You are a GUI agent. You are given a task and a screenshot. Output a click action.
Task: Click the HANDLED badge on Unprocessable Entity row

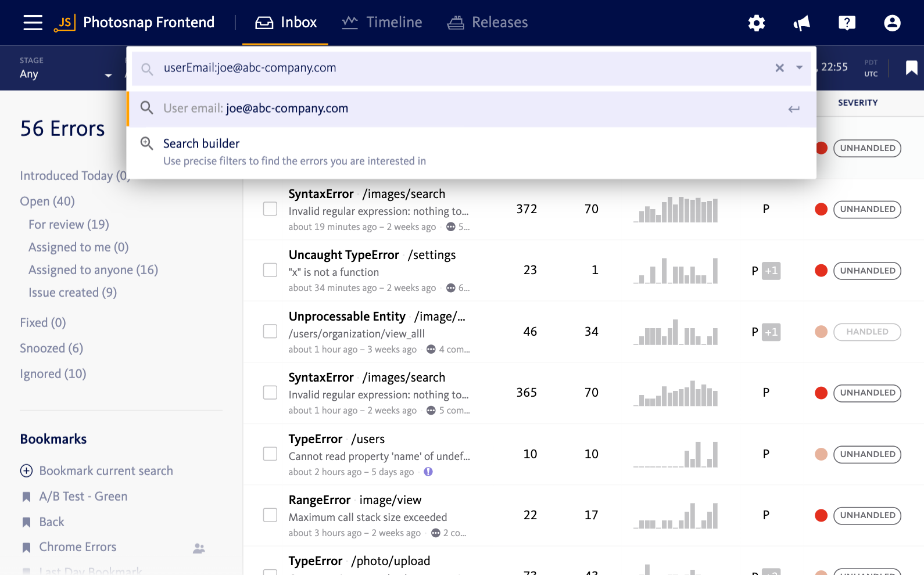coord(867,332)
